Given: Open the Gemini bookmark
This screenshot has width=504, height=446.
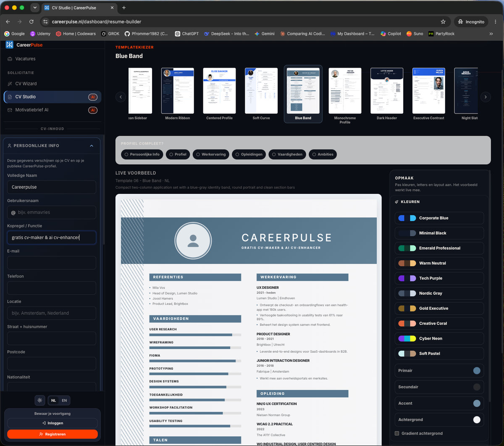Looking at the screenshot, I should (x=264, y=34).
